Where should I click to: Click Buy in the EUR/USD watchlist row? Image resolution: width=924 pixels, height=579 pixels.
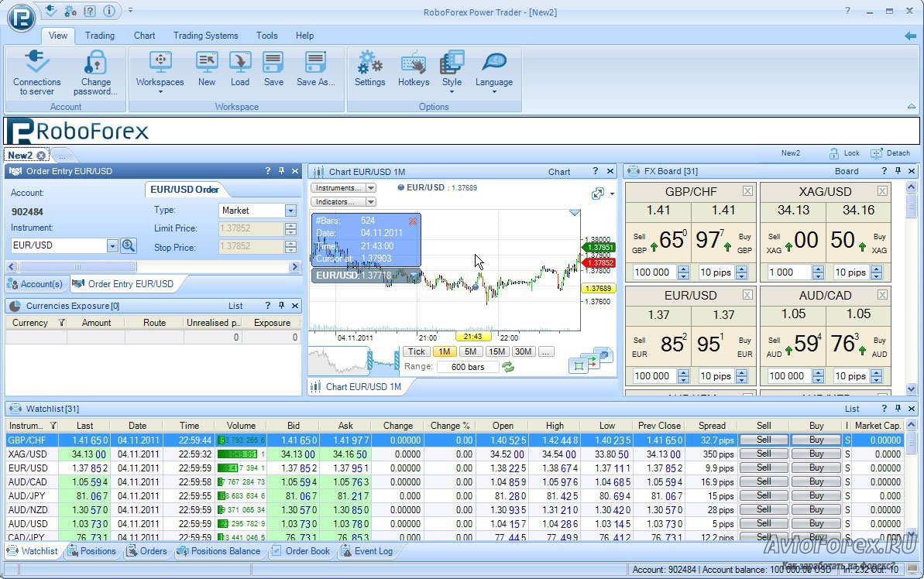tap(816, 468)
